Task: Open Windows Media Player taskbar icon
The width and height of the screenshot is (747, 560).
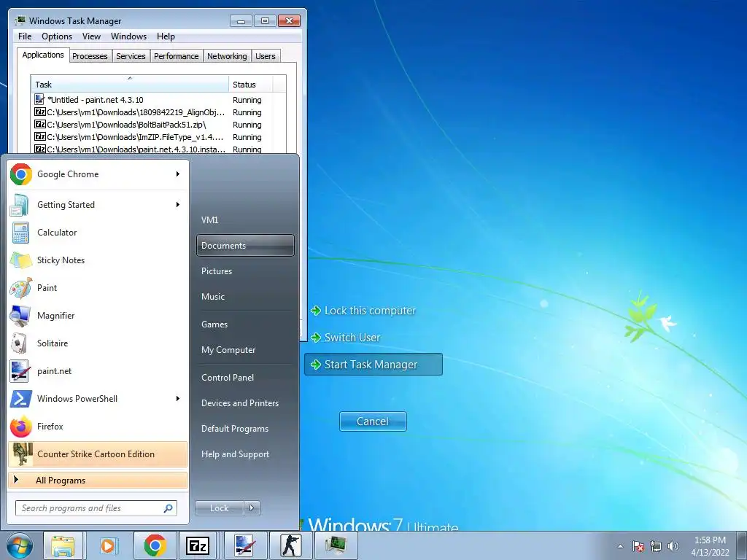Action: click(108, 545)
